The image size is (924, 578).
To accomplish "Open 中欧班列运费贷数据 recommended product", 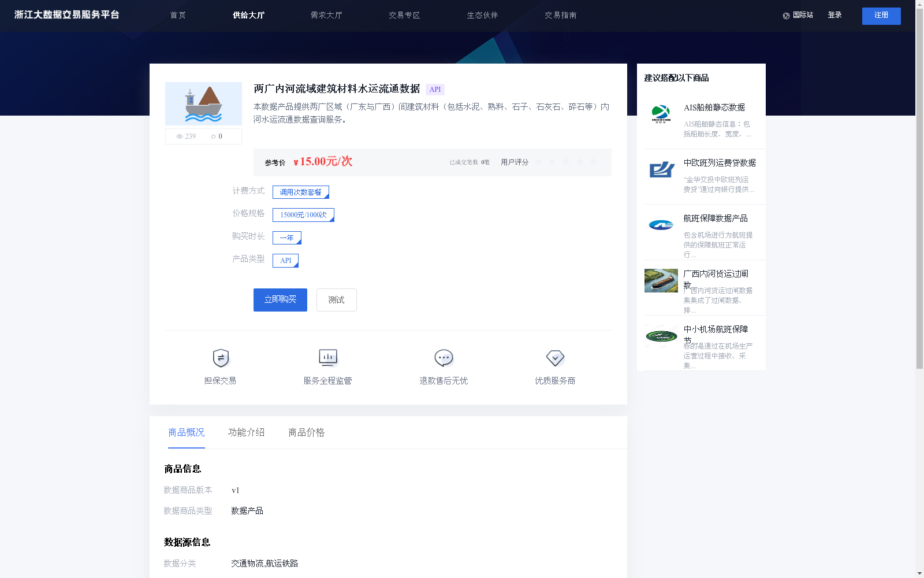I will pyautogui.click(x=720, y=163).
